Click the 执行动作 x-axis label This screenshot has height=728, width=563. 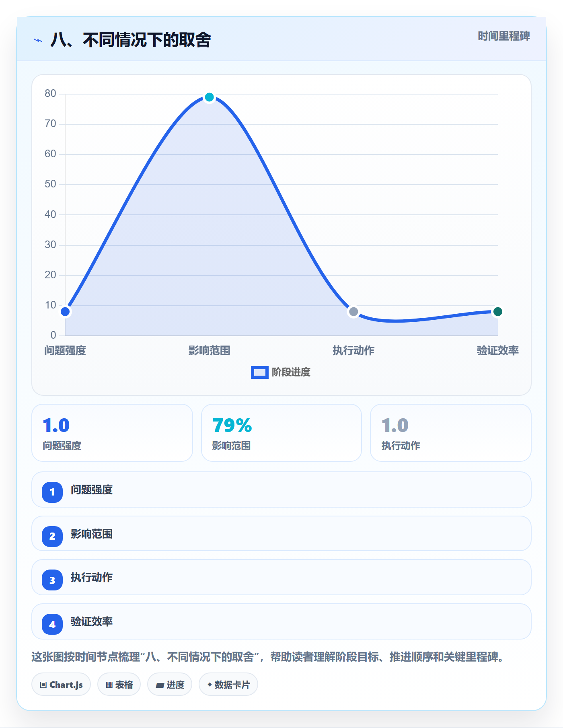point(353,351)
